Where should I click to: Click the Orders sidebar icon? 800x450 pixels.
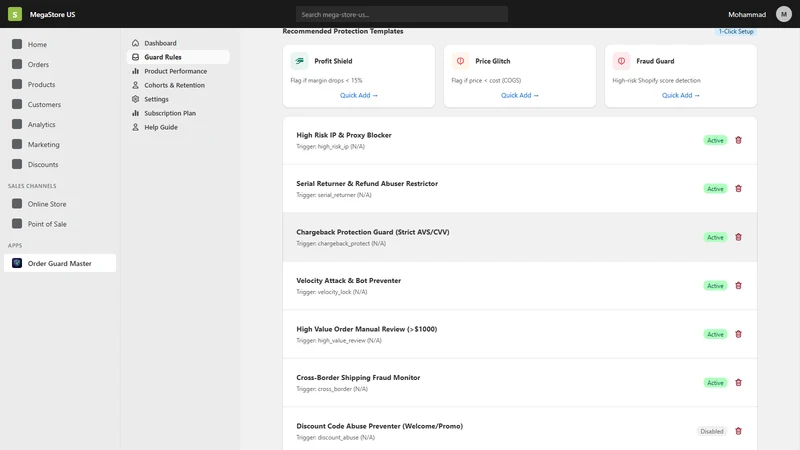coord(17,64)
